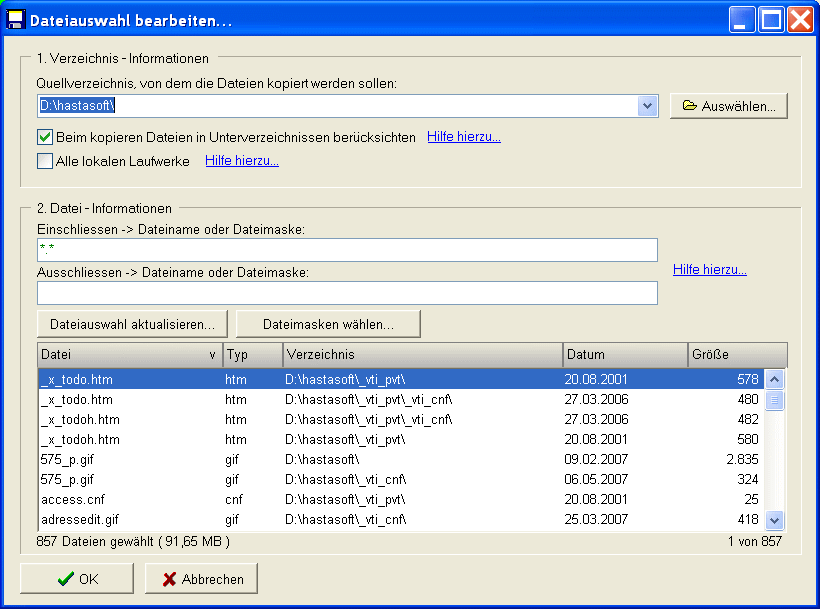Open Hilfe hierzu link next to file mask fields
Viewport: 820px width, 609px height.
[x=710, y=270]
